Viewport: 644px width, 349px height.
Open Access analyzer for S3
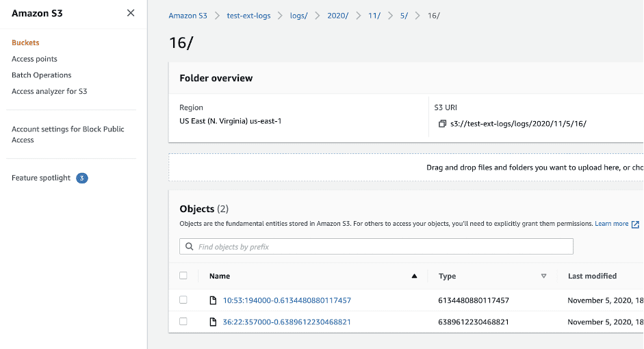click(49, 91)
